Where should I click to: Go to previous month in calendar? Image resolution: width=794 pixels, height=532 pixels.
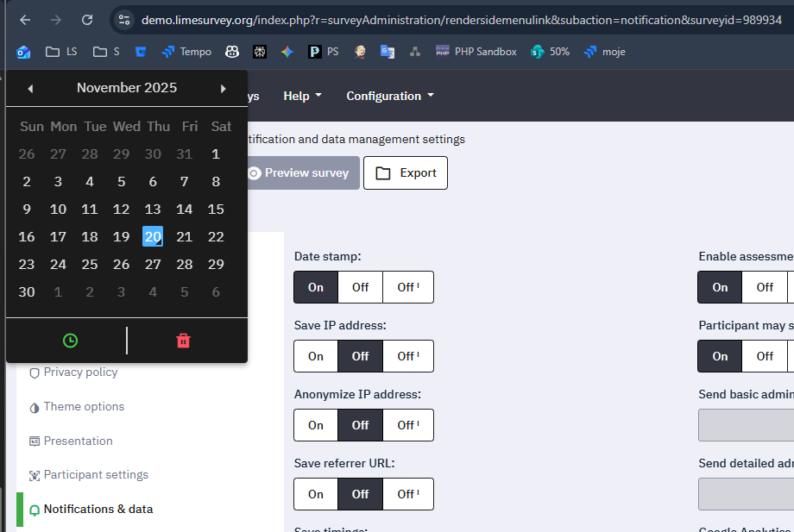point(30,88)
